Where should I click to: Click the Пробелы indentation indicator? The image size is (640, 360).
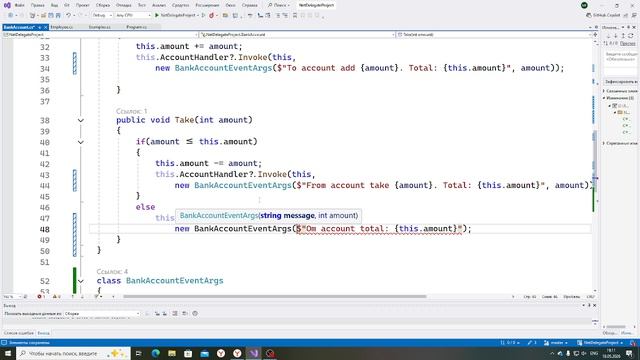tap(571, 297)
